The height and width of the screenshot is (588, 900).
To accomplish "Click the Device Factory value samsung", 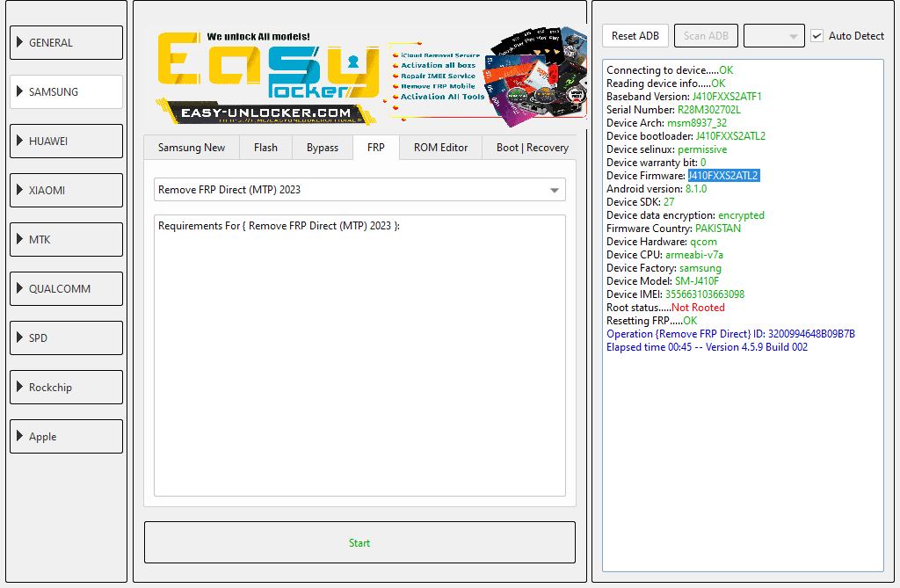I will coord(700,268).
